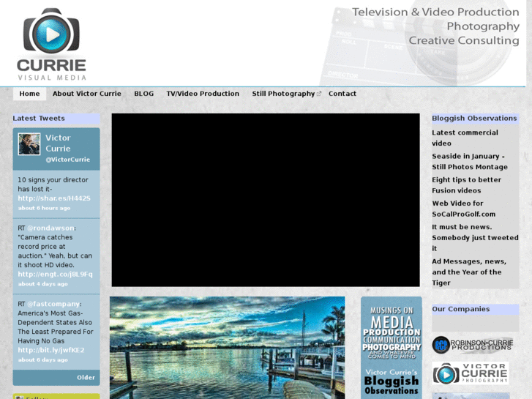Open TV/Video Production menu item
This screenshot has width=532, height=399.
203,94
